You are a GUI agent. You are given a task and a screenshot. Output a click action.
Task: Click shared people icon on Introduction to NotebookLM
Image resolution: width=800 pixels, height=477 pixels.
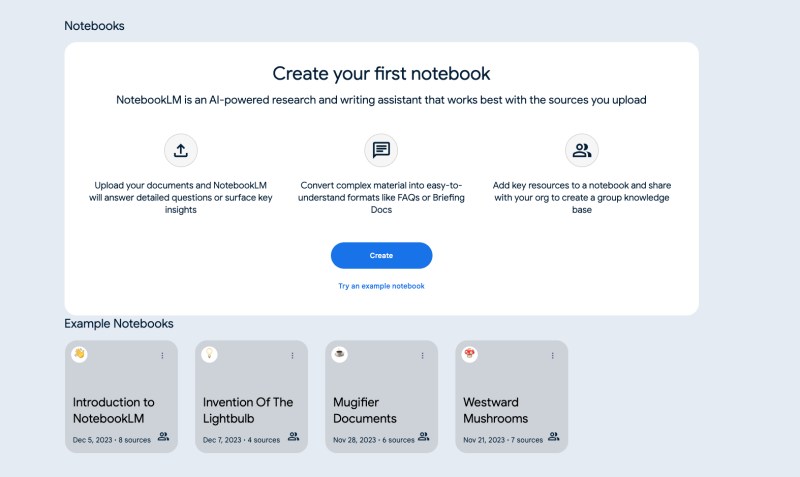163,437
